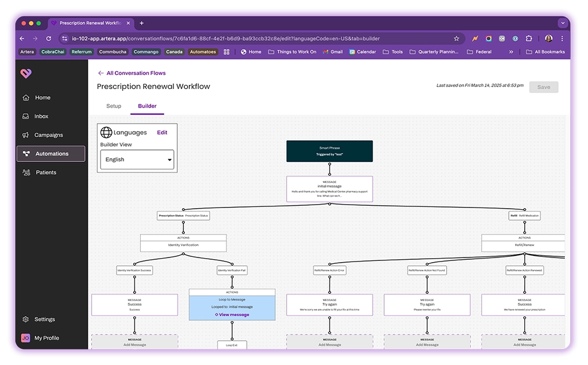588x365 pixels.
Task: Go to Campaigns in the sidebar
Action: click(48, 135)
